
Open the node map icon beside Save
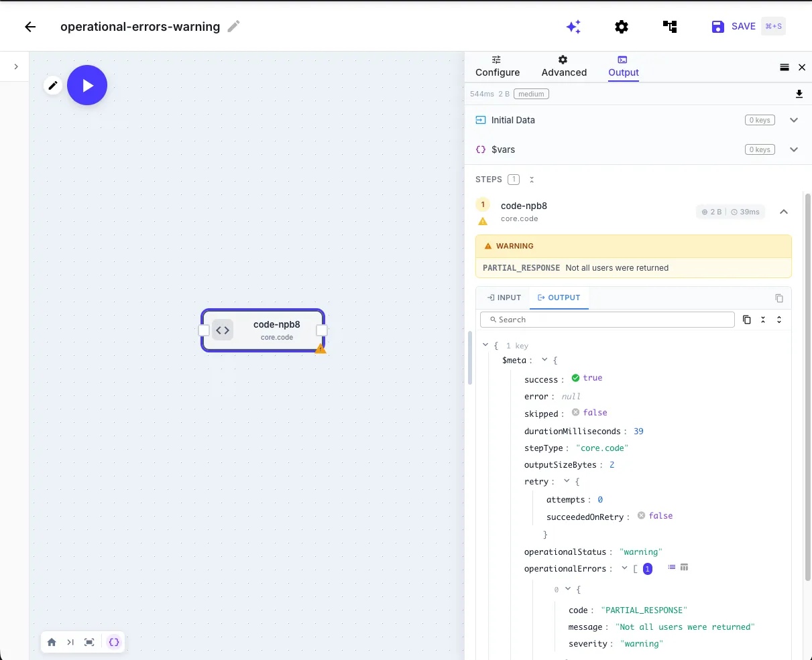point(670,26)
